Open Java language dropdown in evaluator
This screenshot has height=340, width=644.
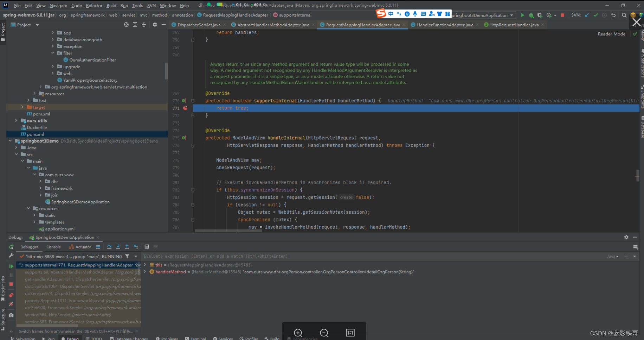[612, 256]
